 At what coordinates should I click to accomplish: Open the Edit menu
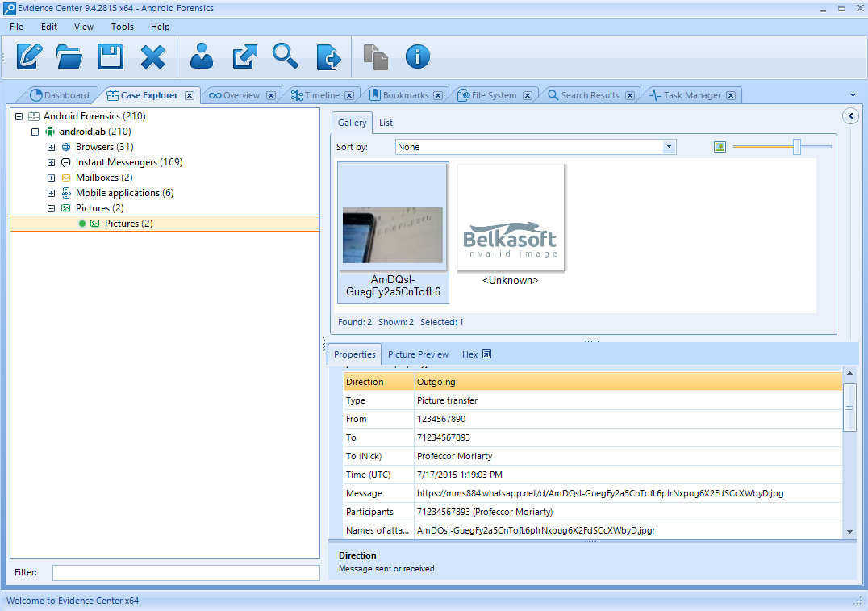[48, 27]
